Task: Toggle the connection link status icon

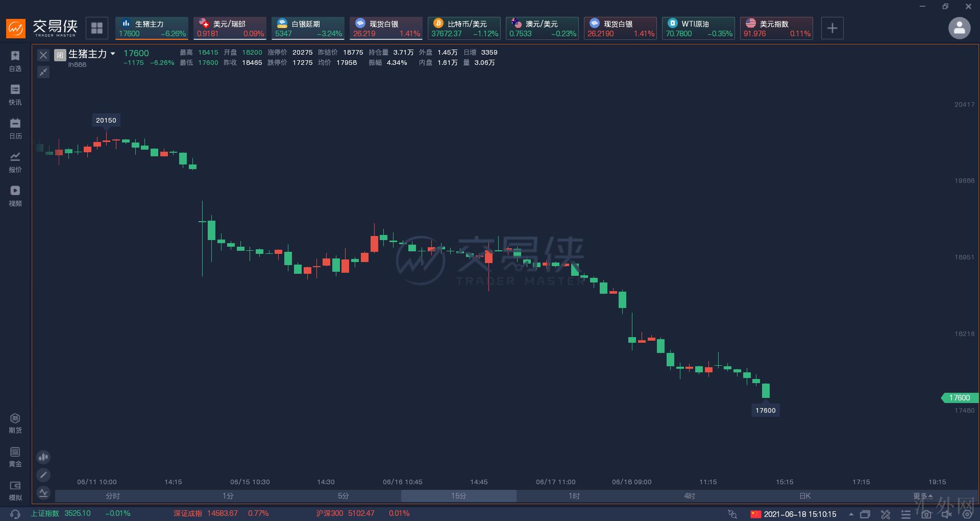Action: point(732,514)
